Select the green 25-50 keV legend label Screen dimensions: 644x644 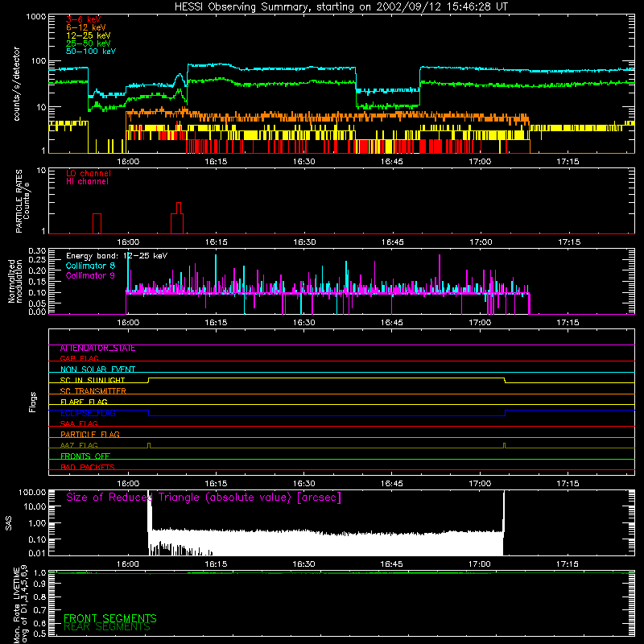click(89, 43)
